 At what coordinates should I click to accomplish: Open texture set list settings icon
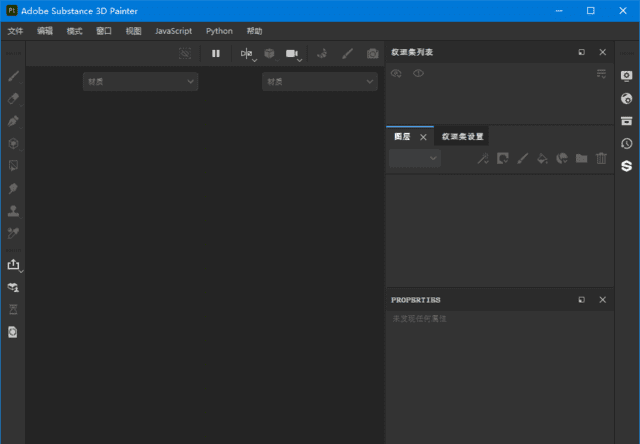601,74
